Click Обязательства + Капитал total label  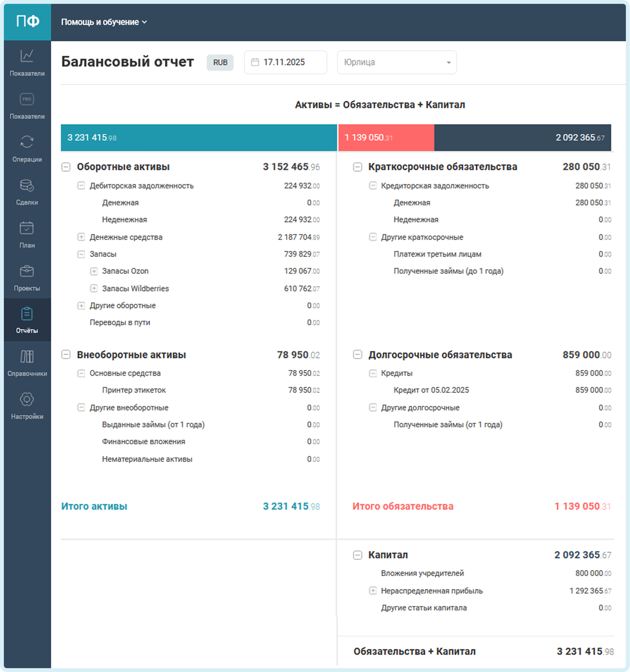tap(415, 651)
